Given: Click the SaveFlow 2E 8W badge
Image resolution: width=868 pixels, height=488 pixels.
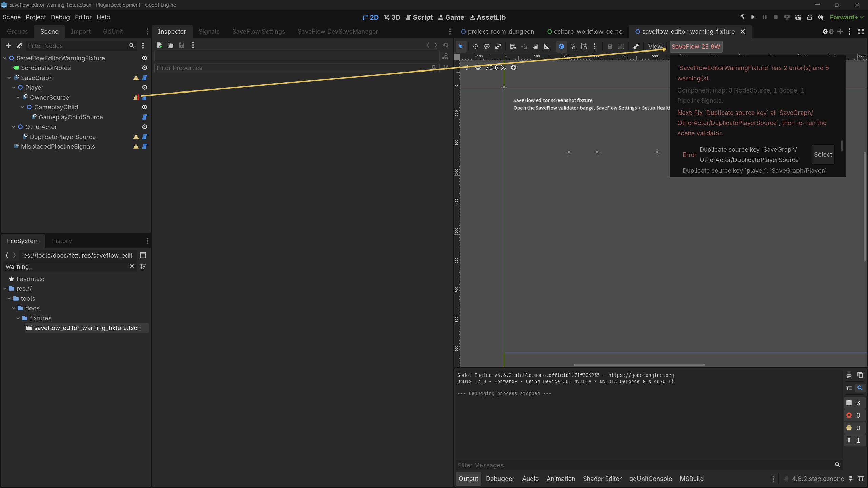Looking at the screenshot, I should 696,47.
